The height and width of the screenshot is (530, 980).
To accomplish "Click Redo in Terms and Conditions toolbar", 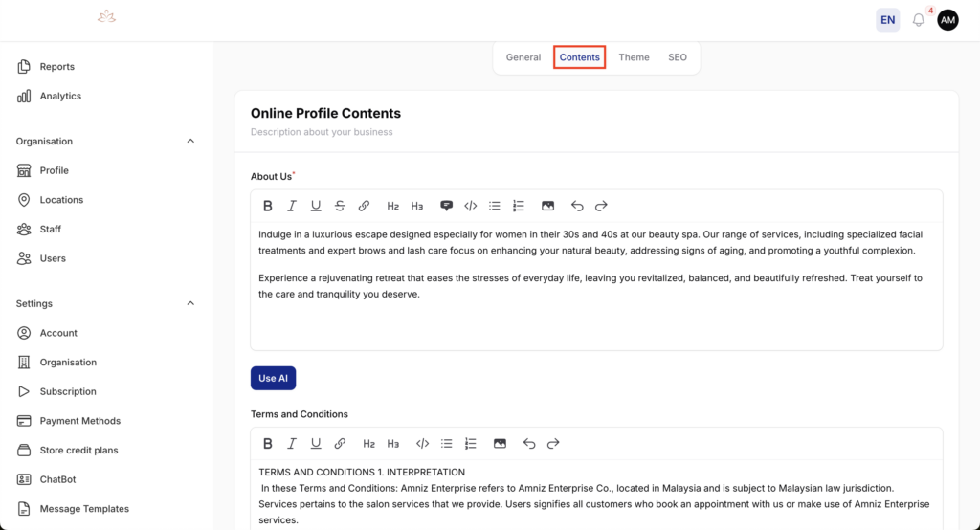I will tap(553, 444).
